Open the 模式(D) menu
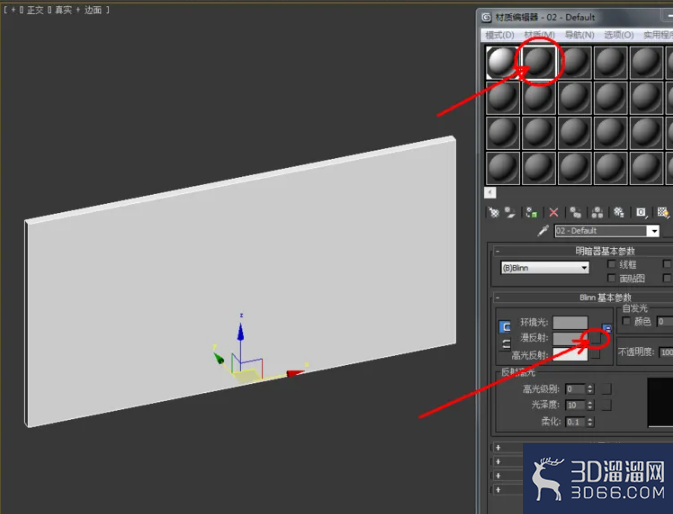This screenshot has width=673, height=514. tap(500, 35)
